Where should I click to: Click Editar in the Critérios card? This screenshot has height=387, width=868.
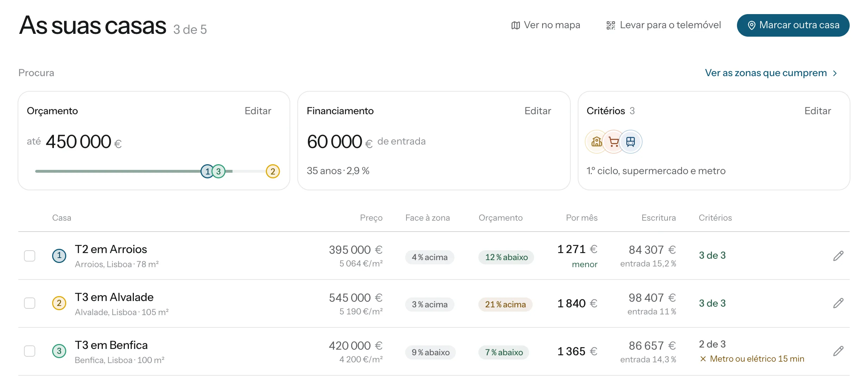click(x=818, y=111)
